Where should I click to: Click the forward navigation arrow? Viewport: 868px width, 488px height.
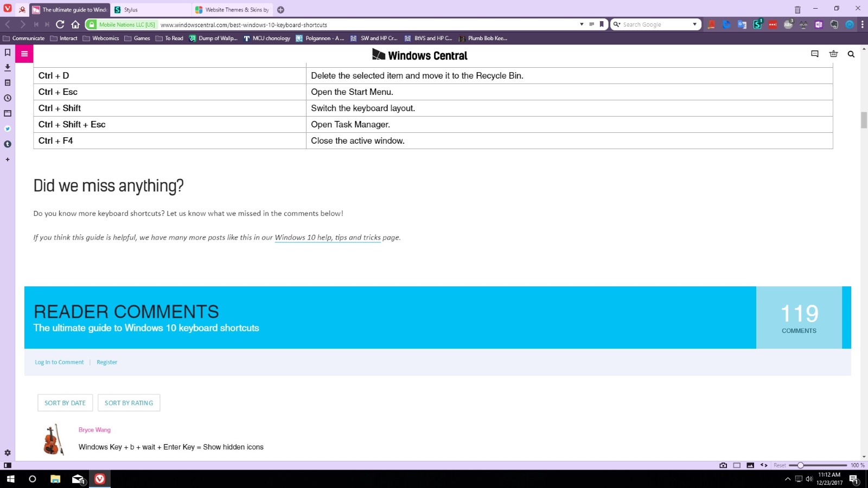[23, 24]
